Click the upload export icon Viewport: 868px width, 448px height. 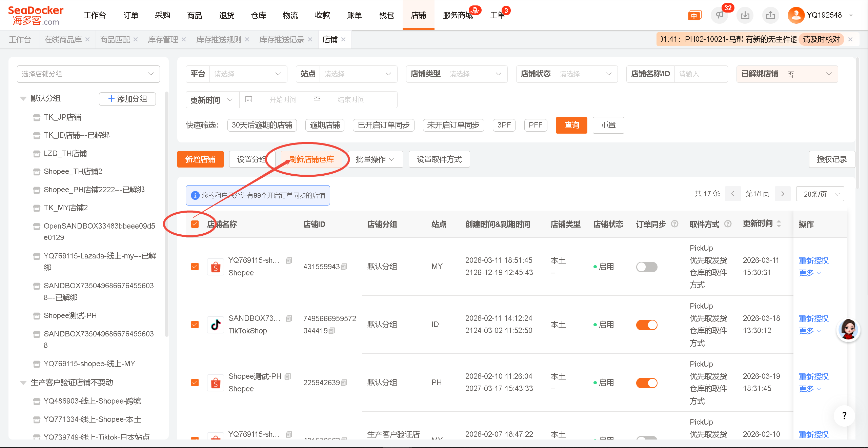click(x=770, y=15)
